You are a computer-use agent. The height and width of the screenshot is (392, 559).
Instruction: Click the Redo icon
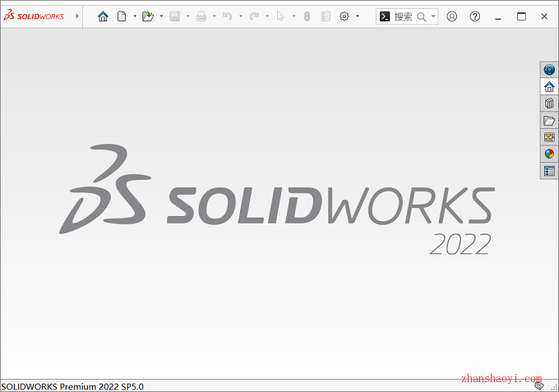click(254, 16)
